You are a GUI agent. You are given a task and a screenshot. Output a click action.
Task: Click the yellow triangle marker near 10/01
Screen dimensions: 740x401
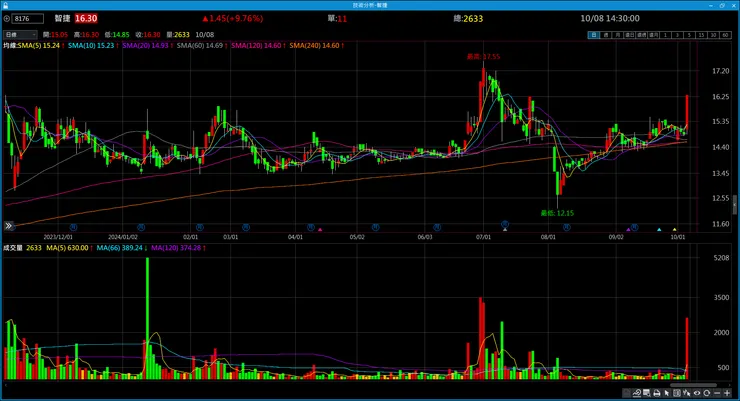[674, 230]
